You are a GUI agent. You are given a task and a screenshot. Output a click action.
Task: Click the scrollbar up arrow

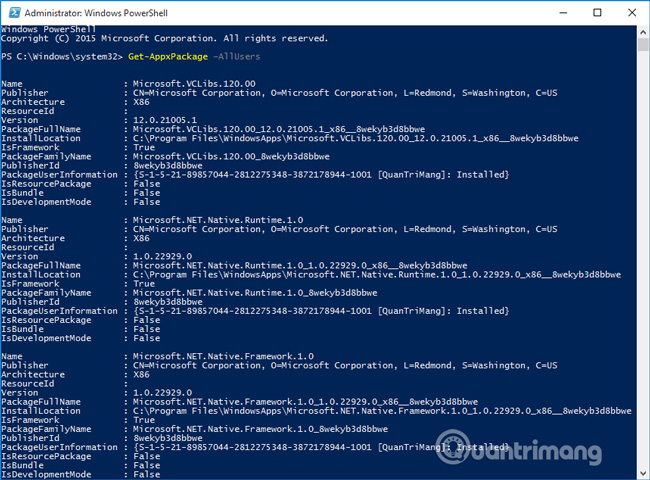pyautogui.click(x=643, y=32)
